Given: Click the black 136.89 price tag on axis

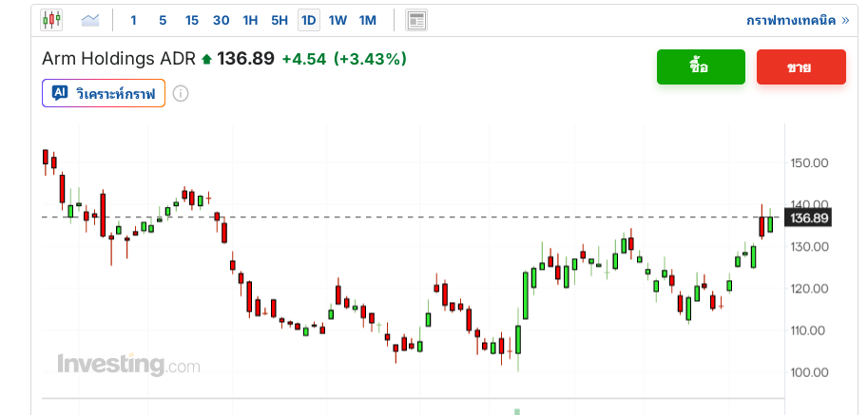Looking at the screenshot, I should point(809,217).
